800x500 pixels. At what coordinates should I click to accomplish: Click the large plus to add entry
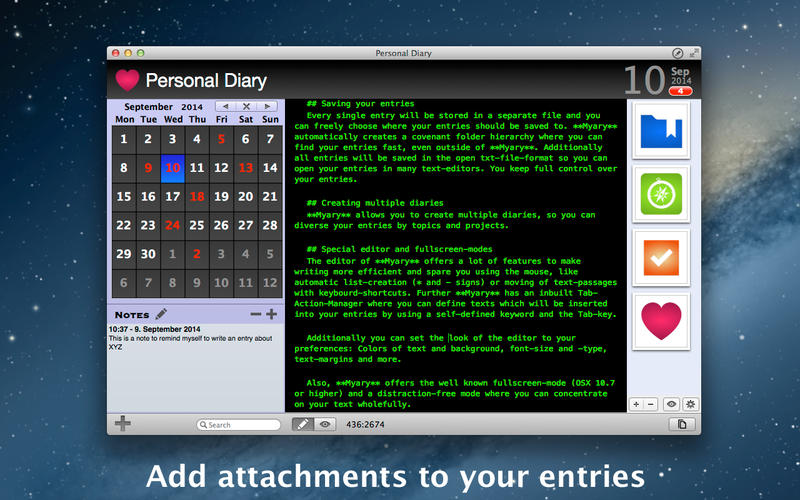[x=123, y=423]
